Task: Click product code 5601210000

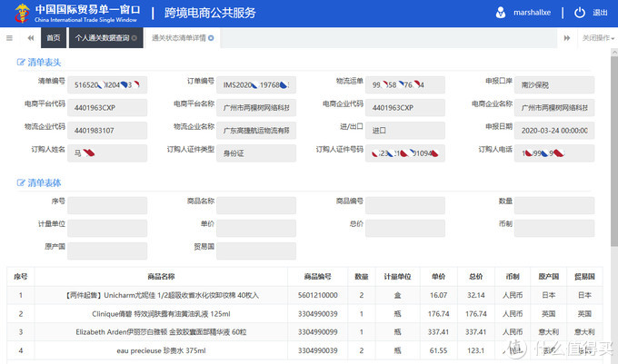Action: coord(318,295)
